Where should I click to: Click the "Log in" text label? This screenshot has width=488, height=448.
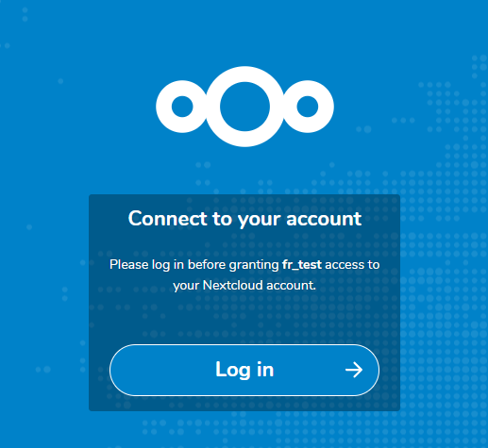[244, 370]
